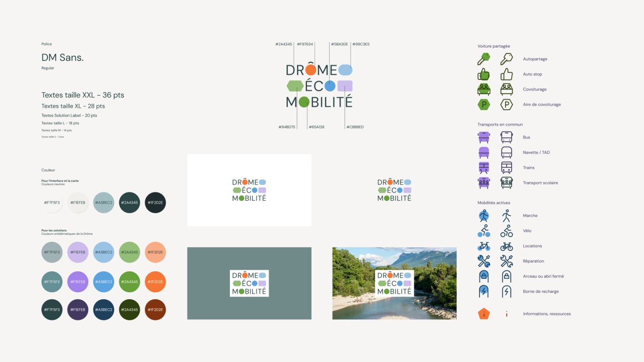Select the orange Informations pentagon icon
The height and width of the screenshot is (362, 644).
point(484,313)
